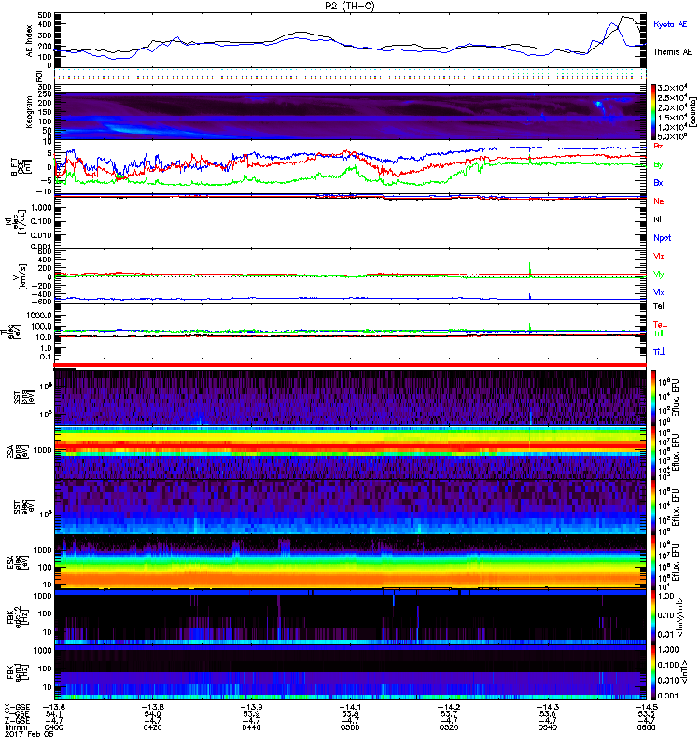Screen dimensions: 700x747
Task: Select the black Te parallel legend label
Action: [660, 306]
